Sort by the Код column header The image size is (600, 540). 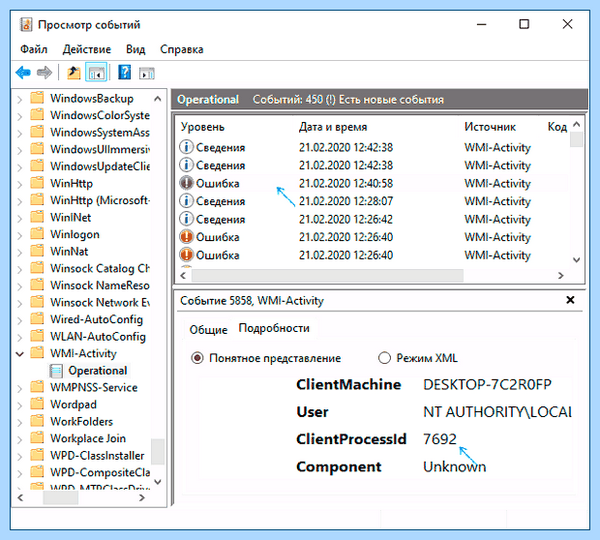point(557,127)
